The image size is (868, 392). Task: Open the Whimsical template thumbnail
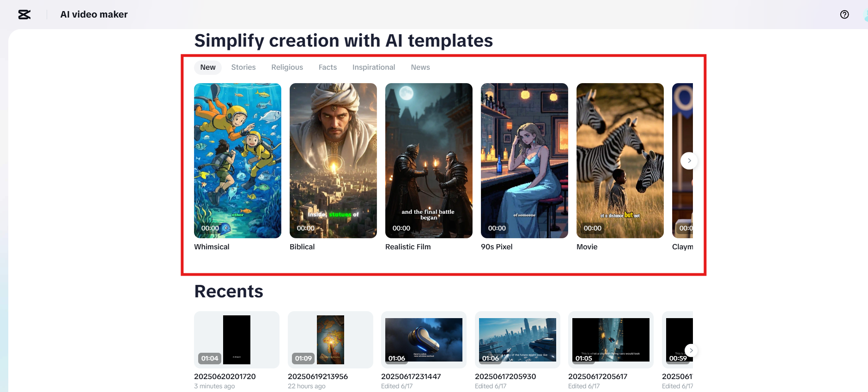pyautogui.click(x=237, y=161)
